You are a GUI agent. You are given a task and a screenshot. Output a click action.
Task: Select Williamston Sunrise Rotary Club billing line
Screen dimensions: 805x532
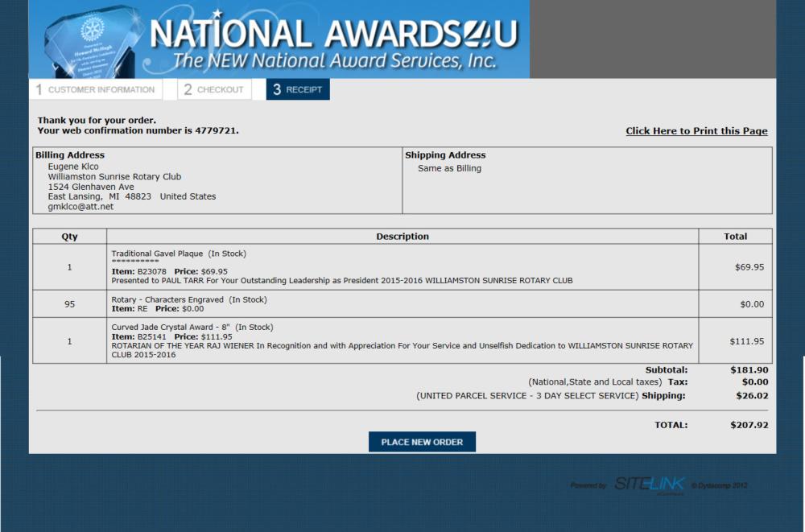click(x=114, y=176)
